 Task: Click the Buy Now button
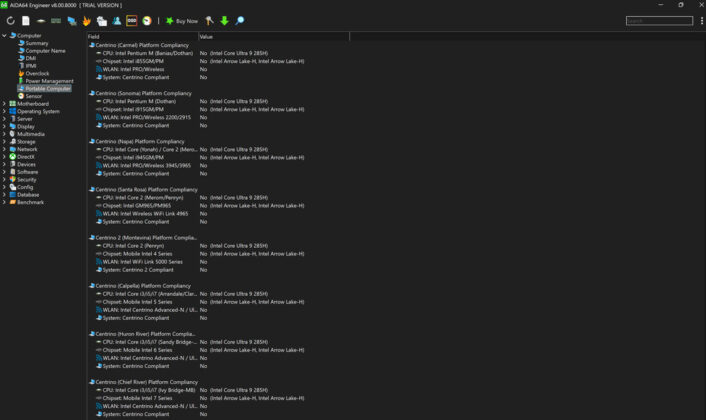coord(182,21)
